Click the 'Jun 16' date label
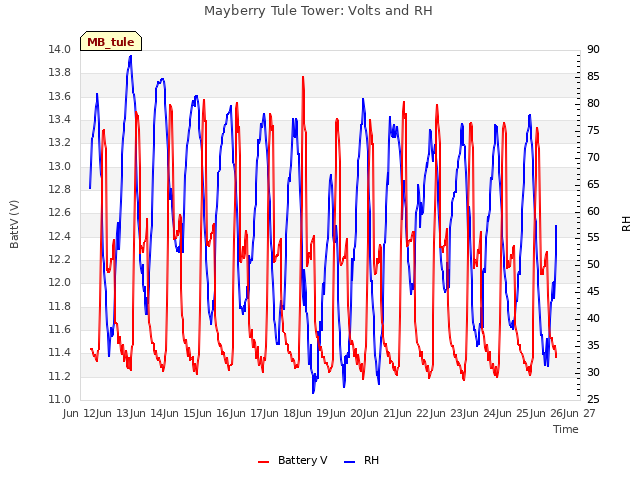The width and height of the screenshot is (640, 480). [214, 413]
